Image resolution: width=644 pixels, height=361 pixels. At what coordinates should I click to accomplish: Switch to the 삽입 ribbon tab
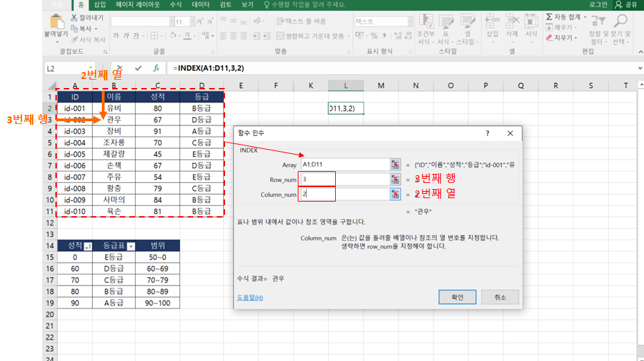[100, 5]
